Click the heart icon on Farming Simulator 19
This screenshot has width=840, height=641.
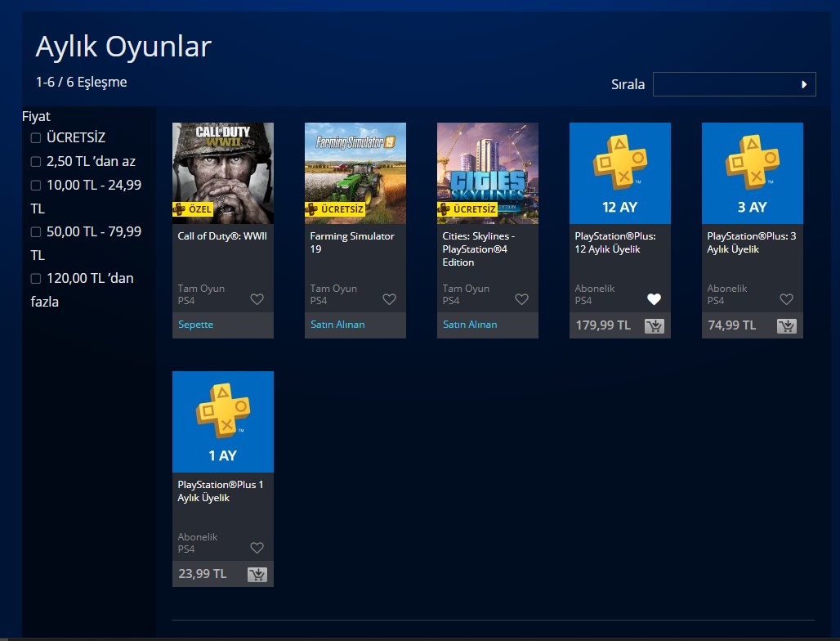(390, 299)
